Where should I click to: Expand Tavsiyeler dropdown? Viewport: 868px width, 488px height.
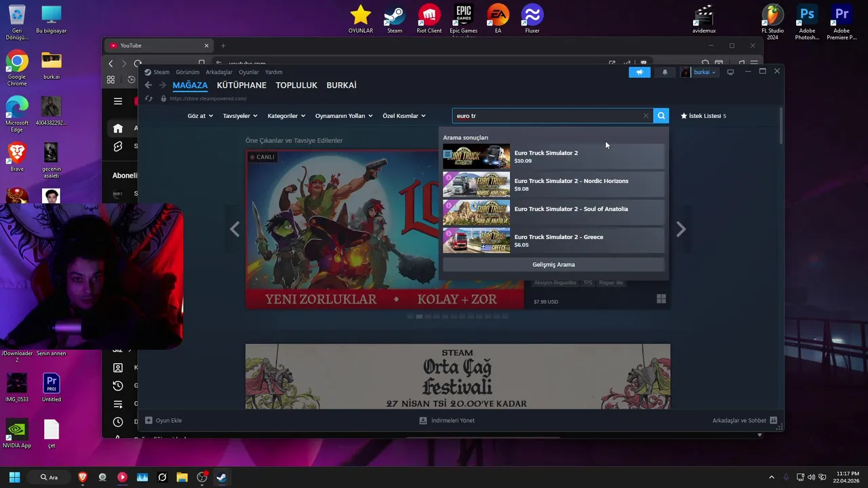coord(240,116)
